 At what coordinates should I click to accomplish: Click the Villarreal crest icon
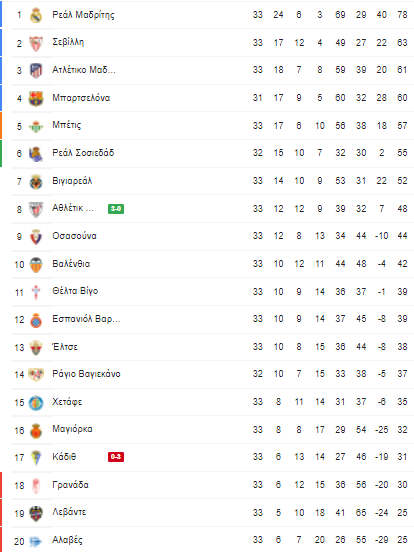pyautogui.click(x=36, y=181)
